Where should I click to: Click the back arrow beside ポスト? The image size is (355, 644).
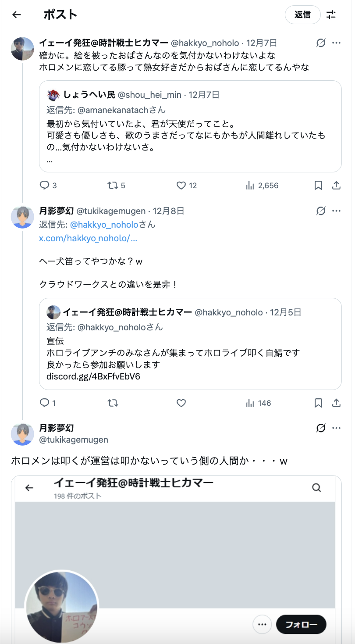(17, 14)
